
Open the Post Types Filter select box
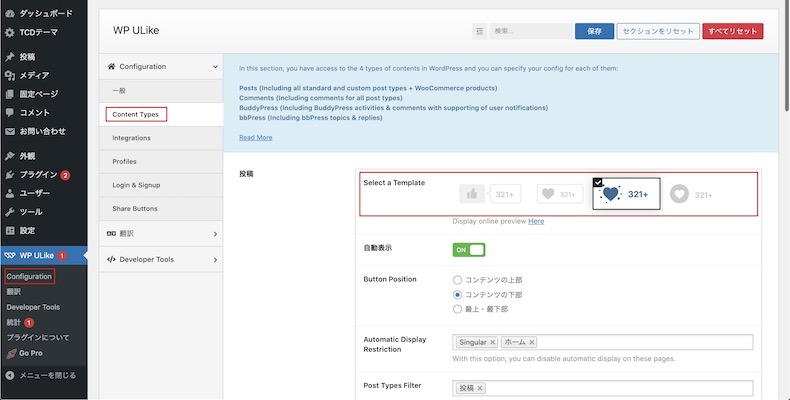pos(603,388)
